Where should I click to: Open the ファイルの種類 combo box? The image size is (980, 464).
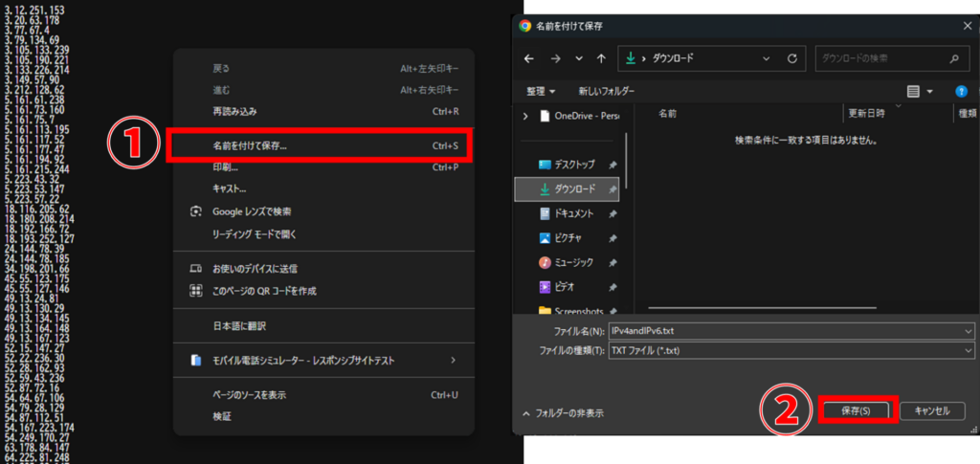(x=791, y=350)
